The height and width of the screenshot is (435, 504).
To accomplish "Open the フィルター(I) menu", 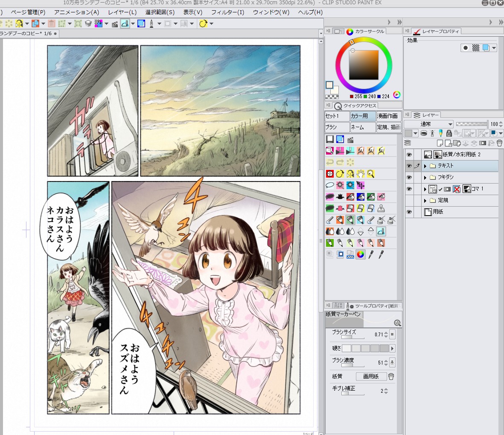I will [x=227, y=12].
